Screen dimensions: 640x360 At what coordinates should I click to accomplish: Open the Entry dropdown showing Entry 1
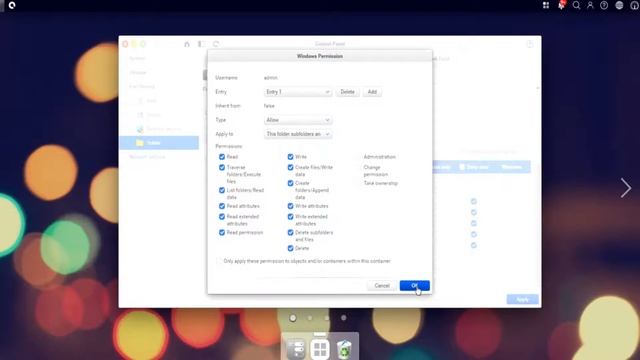298,92
